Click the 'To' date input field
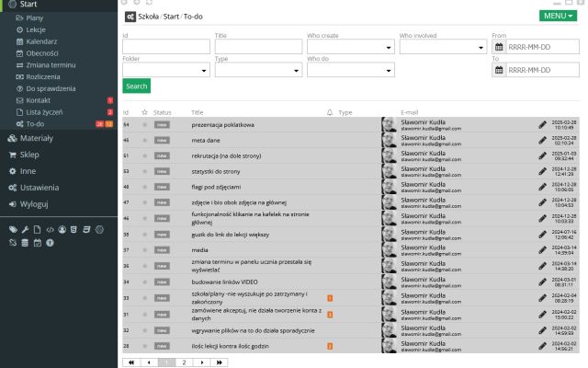 pos(542,70)
